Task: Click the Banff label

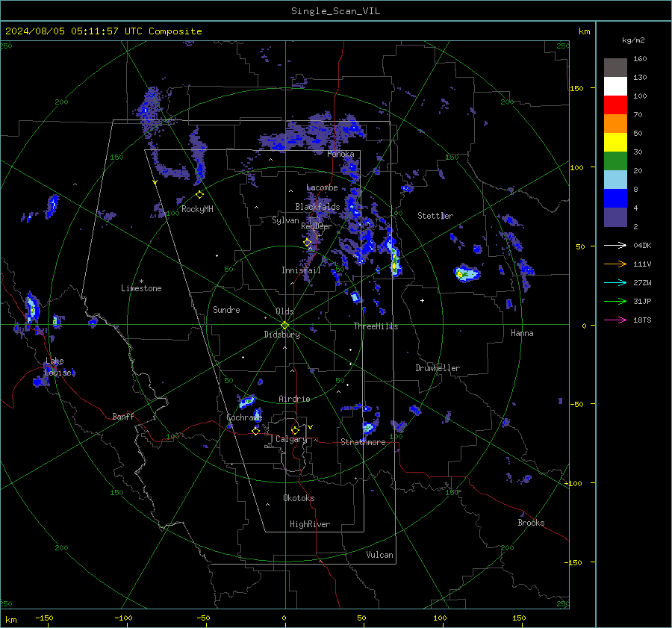Action: coord(123,416)
